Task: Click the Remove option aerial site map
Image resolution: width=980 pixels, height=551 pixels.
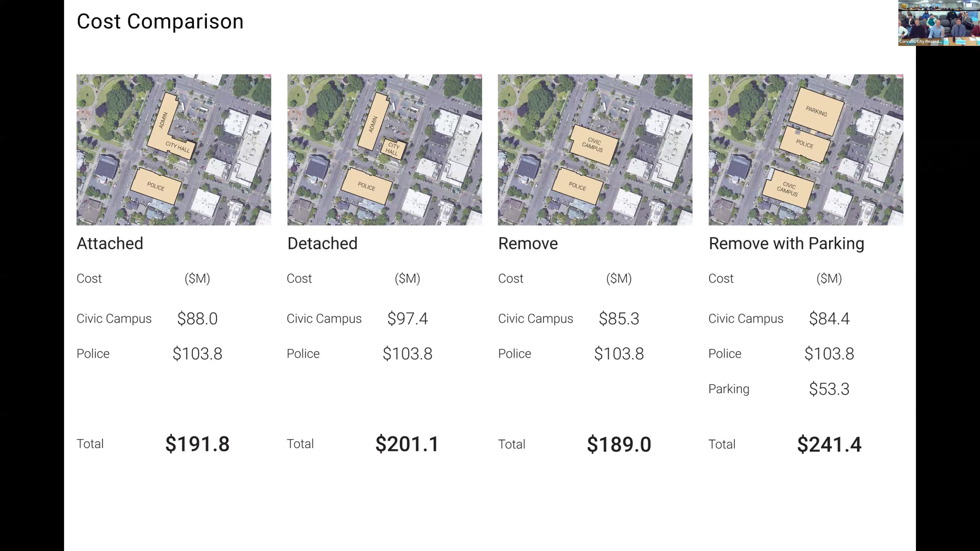Action: click(x=595, y=149)
